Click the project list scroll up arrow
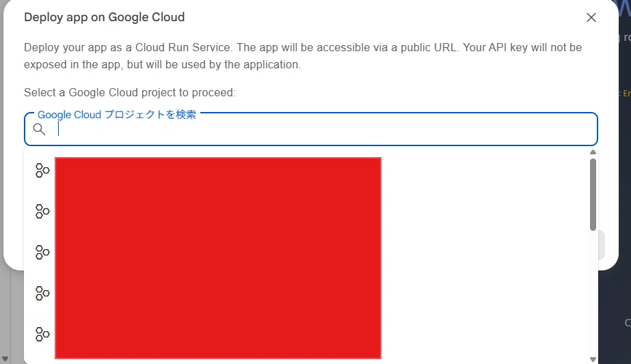 tap(593, 152)
